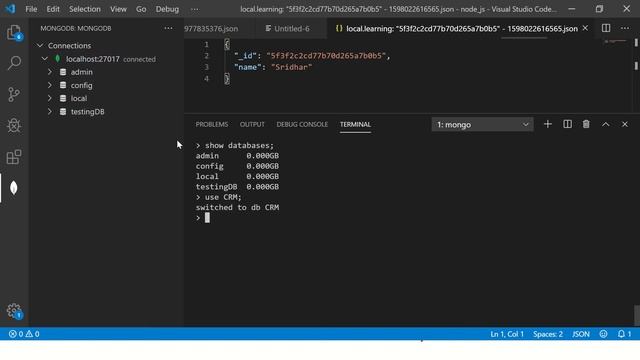Open the Debug view bug icon
Viewport: 640px width, 360px height.
(x=14, y=125)
